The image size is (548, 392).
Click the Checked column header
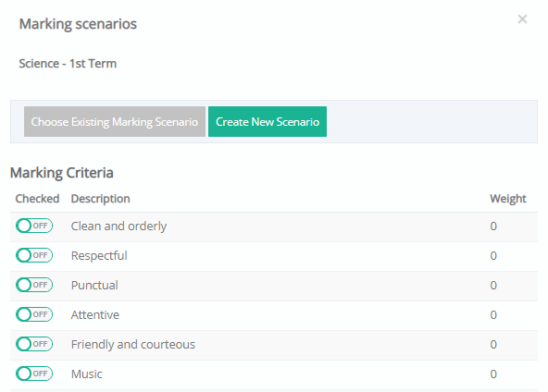pyautogui.click(x=37, y=199)
